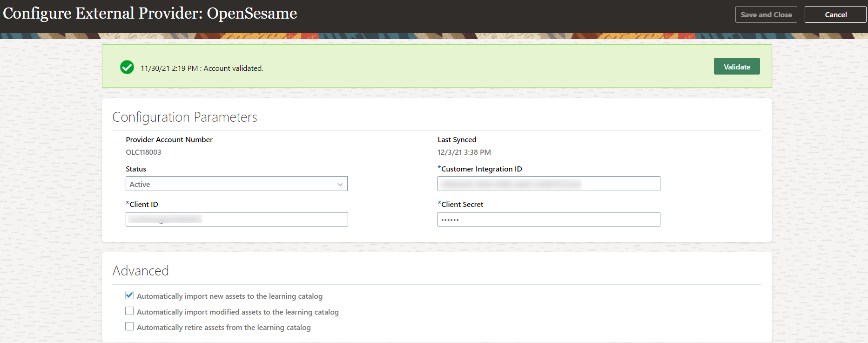Screen dimensions: 868x343
Task: Enable automatically import modified assets checkbox
Action: click(129, 311)
